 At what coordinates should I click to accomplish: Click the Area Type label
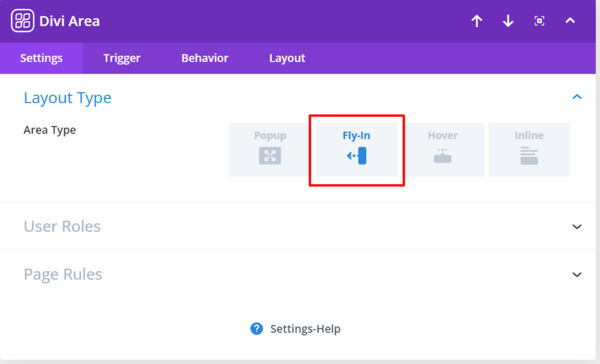50,131
